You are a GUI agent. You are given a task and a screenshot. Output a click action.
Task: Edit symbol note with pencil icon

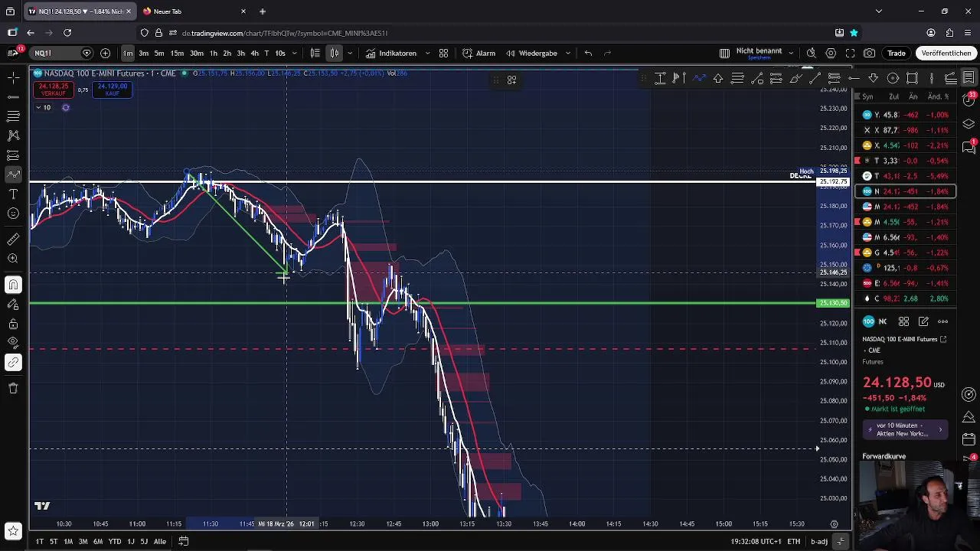[x=923, y=321]
